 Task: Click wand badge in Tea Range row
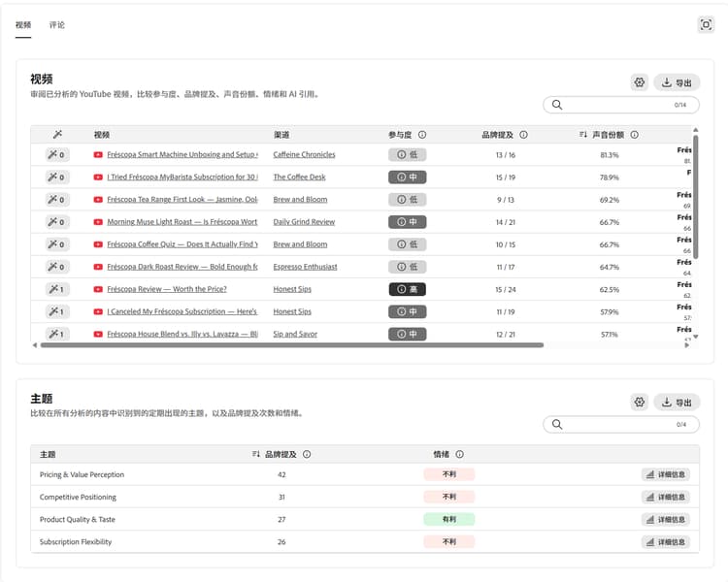point(57,199)
